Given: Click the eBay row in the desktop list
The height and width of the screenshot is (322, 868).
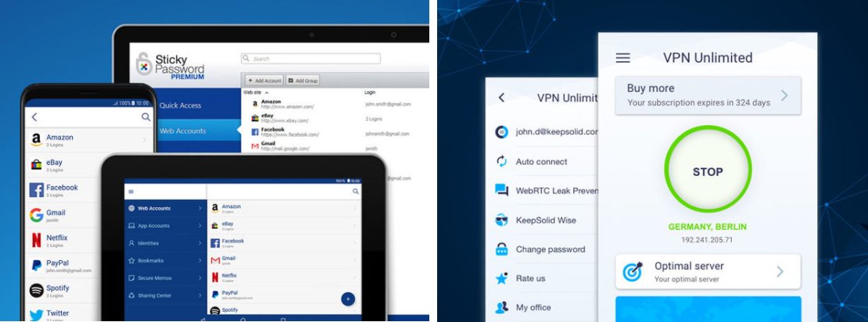Looking at the screenshot, I should point(335,118).
